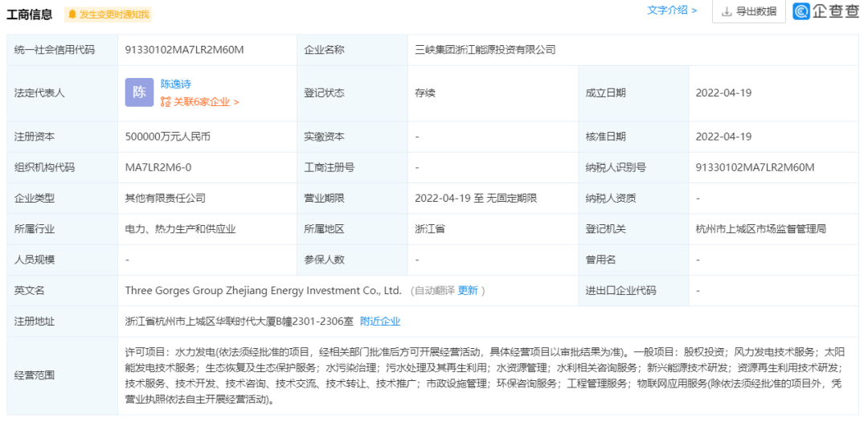Expand the 文字介绍 text introduction
Screen dimensions: 868x422
pyautogui.click(x=672, y=10)
